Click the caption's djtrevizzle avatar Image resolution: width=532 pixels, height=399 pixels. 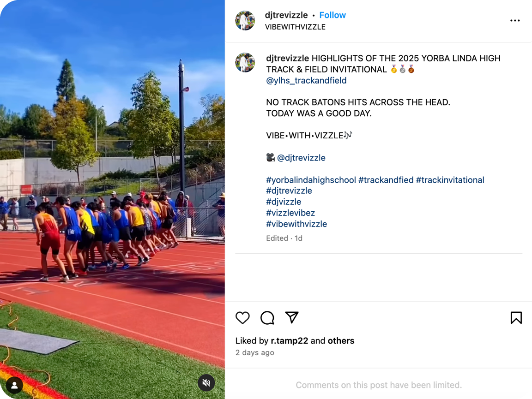[x=245, y=62]
